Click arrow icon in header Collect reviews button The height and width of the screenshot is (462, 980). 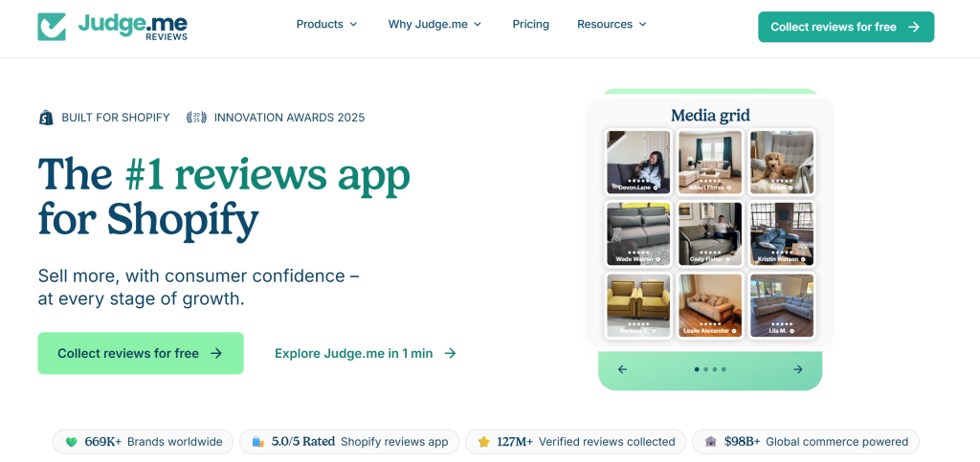coord(914,27)
